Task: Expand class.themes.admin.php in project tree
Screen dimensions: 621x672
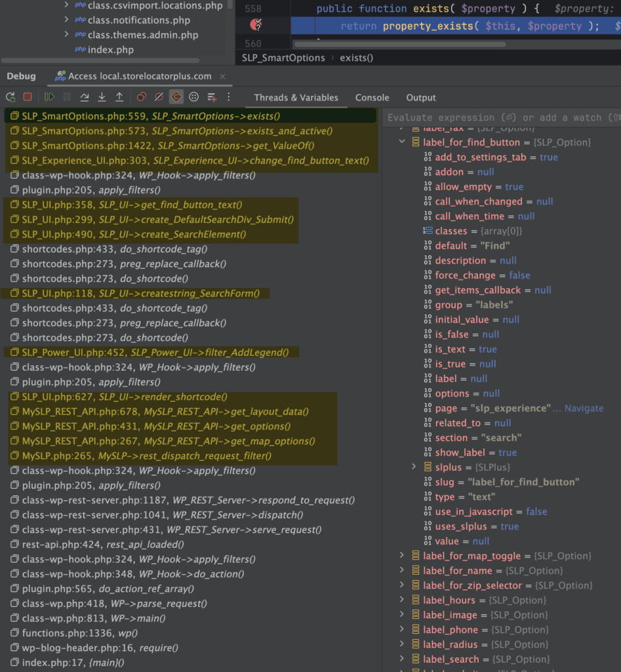Action: click(x=67, y=35)
